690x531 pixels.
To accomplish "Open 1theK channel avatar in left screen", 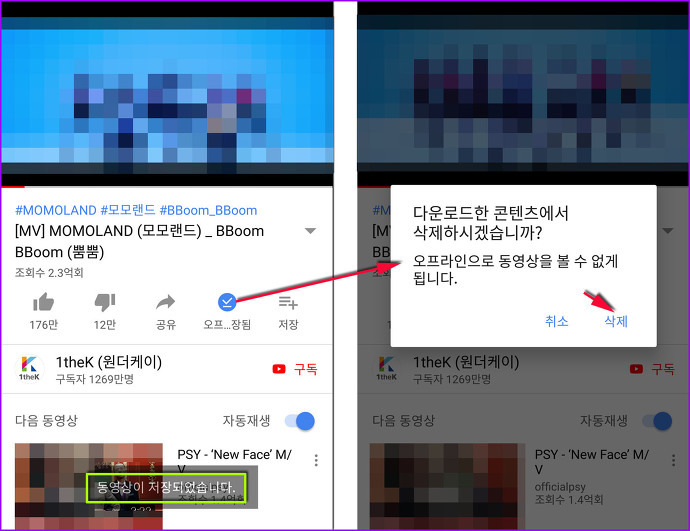I will pyautogui.click(x=29, y=369).
